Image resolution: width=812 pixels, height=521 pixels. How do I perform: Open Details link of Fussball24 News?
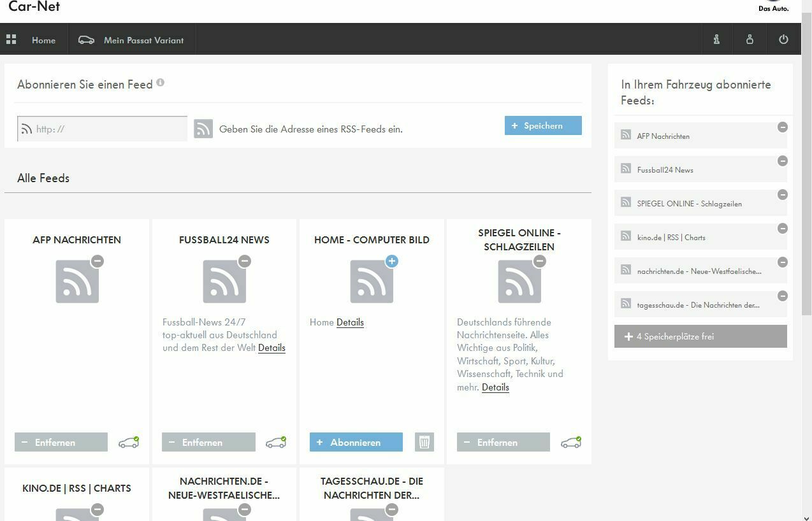(272, 348)
